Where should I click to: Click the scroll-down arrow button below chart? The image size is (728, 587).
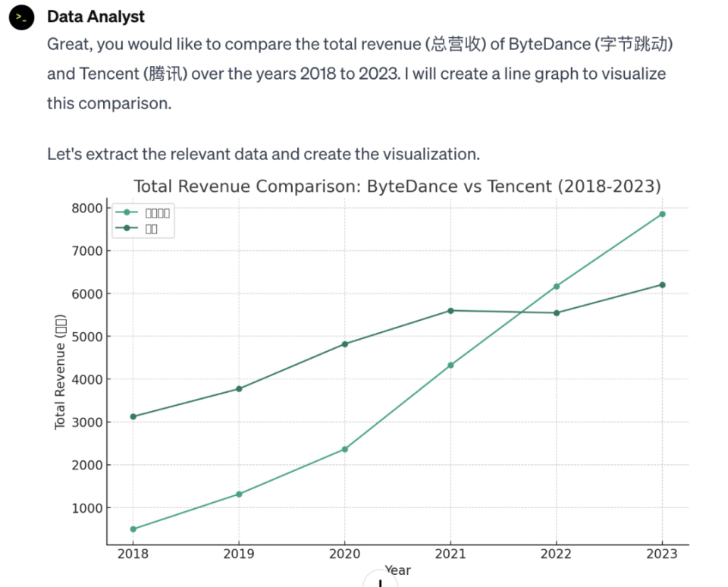coord(380,580)
